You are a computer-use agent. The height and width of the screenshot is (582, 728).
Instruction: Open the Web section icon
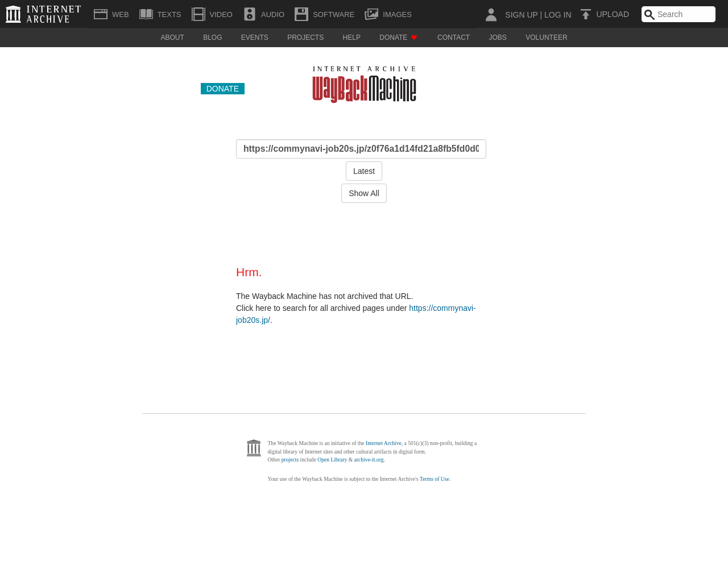101,14
